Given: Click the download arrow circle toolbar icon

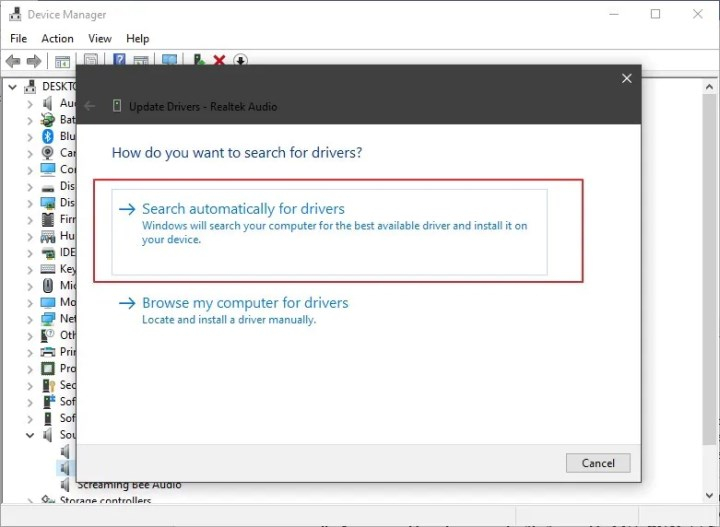Looking at the screenshot, I should click(240, 61).
